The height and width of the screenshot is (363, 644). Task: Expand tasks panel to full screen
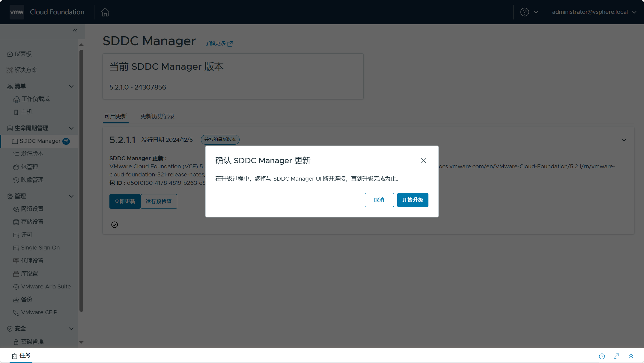[616, 356]
